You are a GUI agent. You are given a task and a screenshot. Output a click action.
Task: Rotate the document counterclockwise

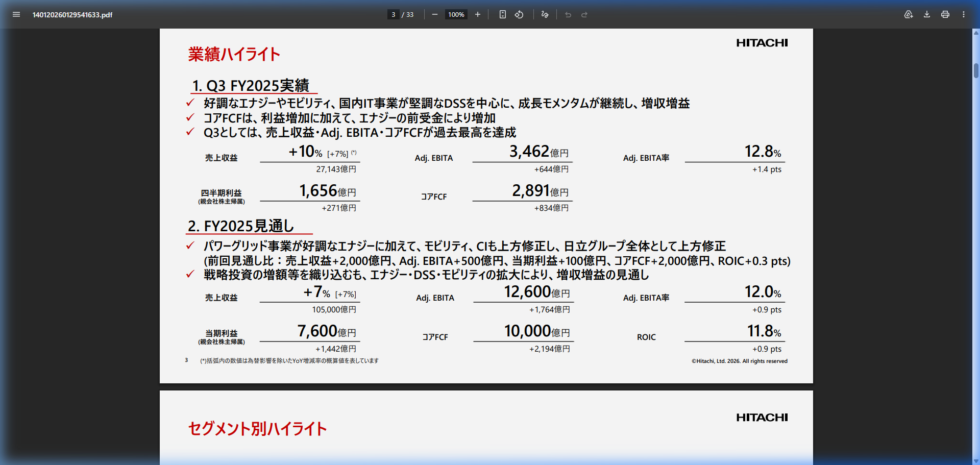[519, 15]
